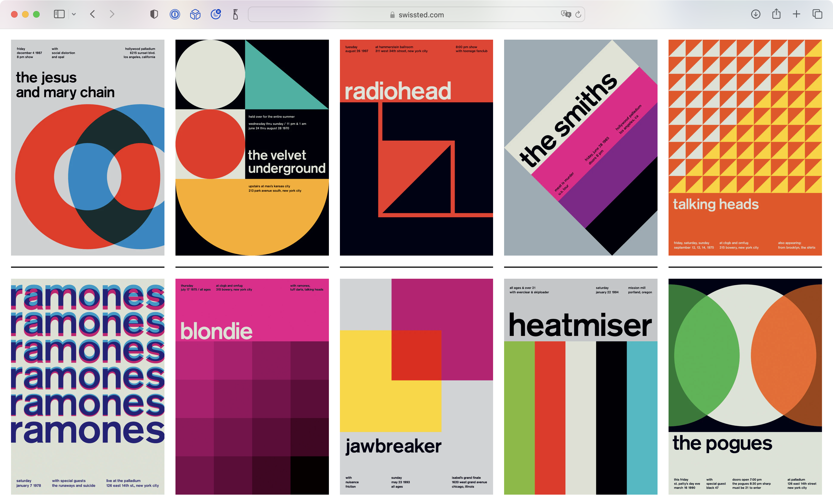Viewport: 833px width, 504px height.
Task: Reload the swissted.com page
Action: point(578,14)
